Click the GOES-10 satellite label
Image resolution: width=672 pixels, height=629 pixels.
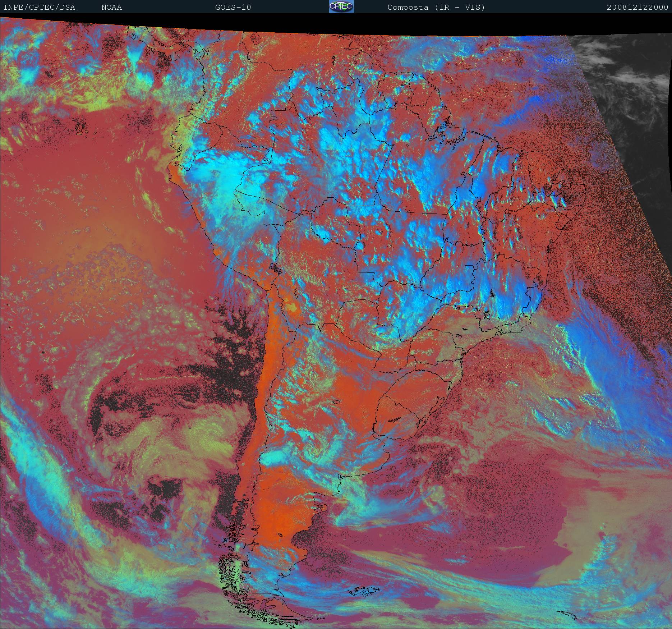point(233,7)
